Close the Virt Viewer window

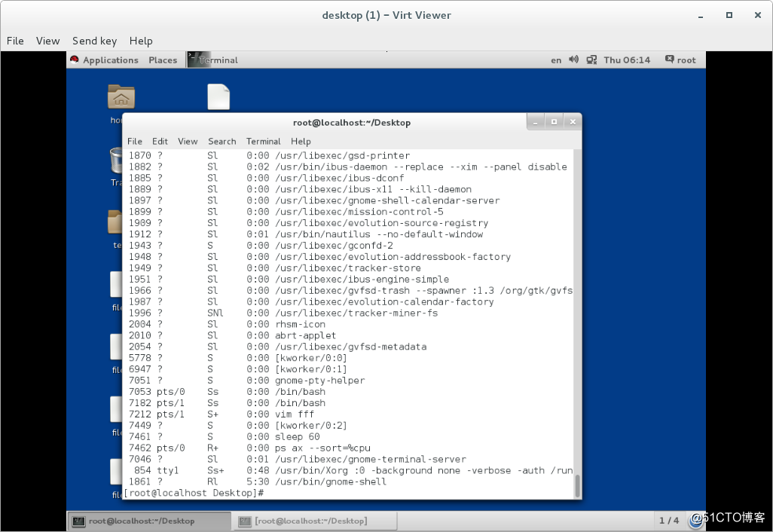pos(758,15)
